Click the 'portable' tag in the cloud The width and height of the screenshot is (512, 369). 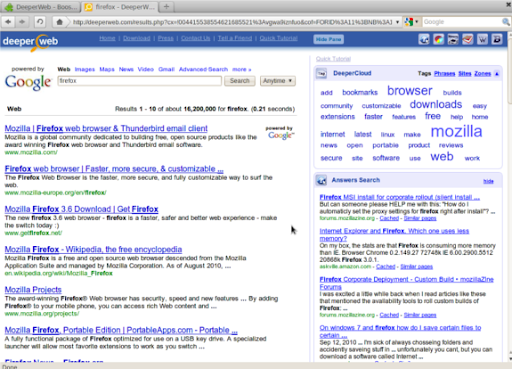pos(385,145)
